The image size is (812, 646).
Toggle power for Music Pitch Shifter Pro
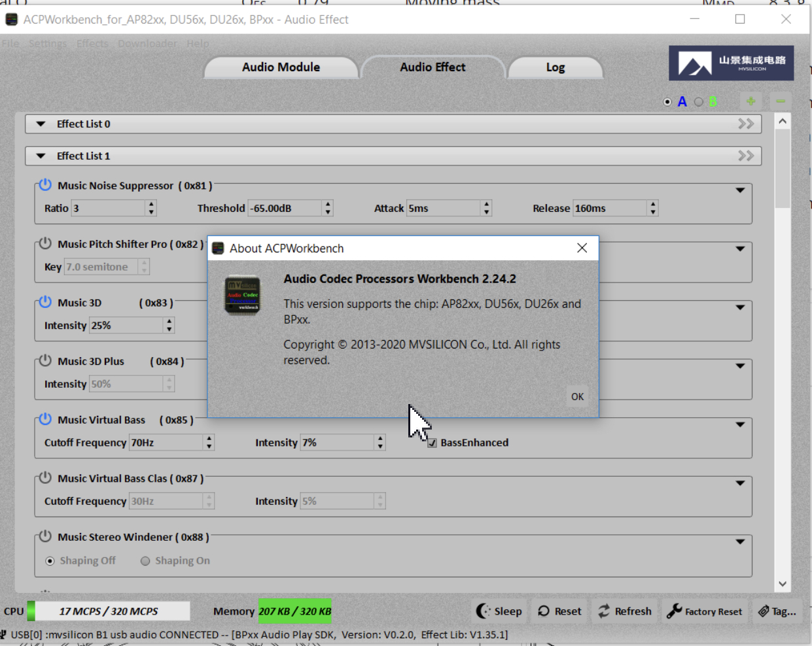[45, 243]
